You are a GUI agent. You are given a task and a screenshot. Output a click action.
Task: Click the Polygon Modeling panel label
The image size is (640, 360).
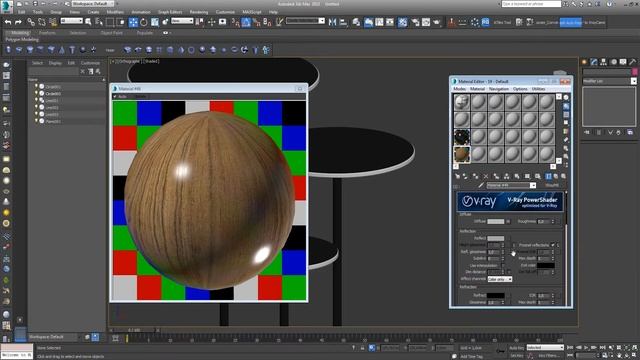pos(22,40)
